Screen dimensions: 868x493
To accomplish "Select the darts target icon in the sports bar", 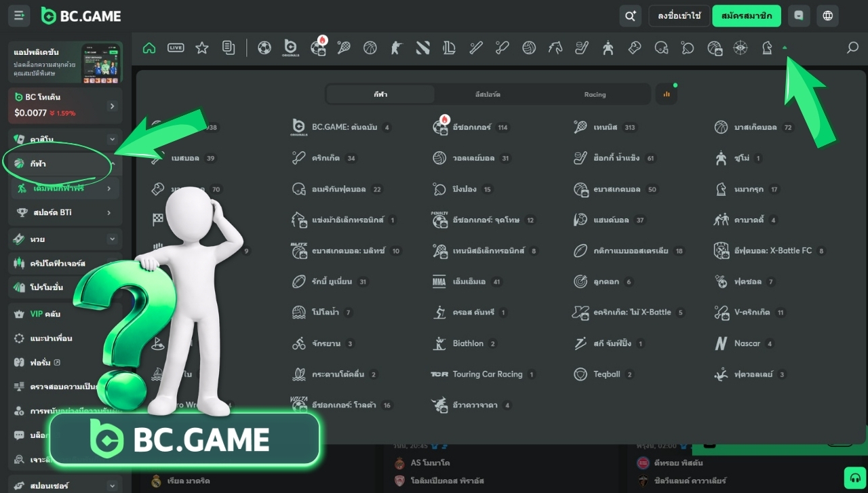I will [741, 47].
